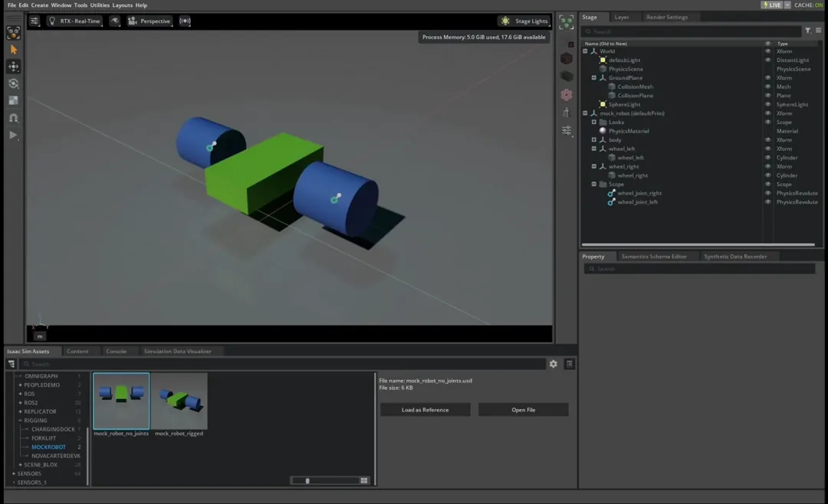Toggle eye icon for body Xform

[x=767, y=140]
